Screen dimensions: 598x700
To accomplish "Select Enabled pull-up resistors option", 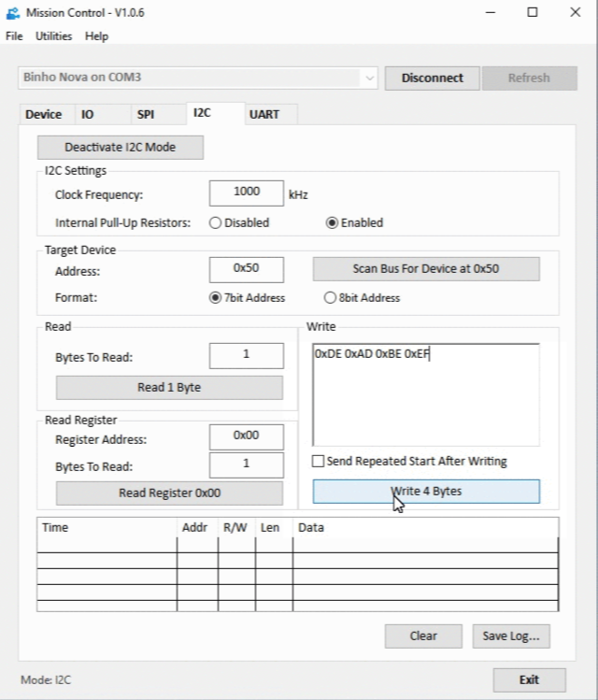I will (332, 223).
